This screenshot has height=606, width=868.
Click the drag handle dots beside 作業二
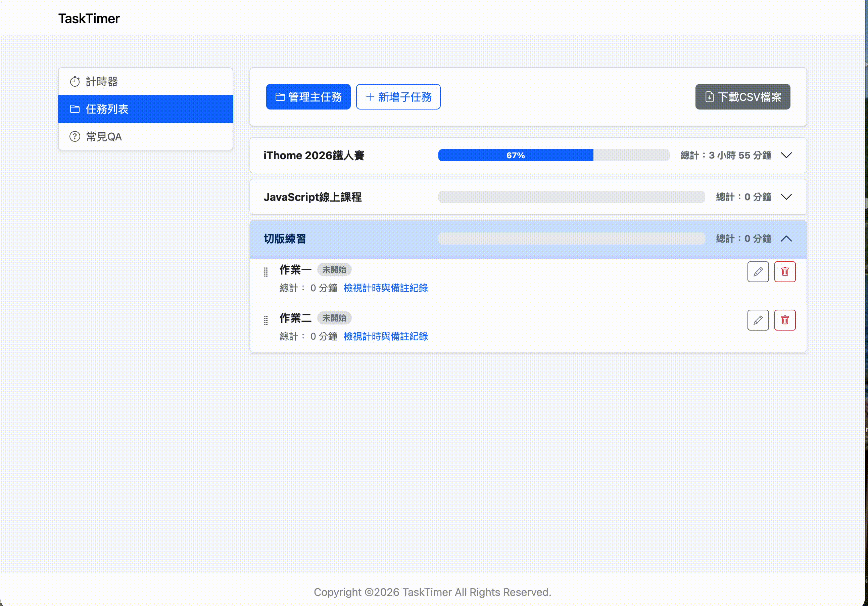coord(266,320)
